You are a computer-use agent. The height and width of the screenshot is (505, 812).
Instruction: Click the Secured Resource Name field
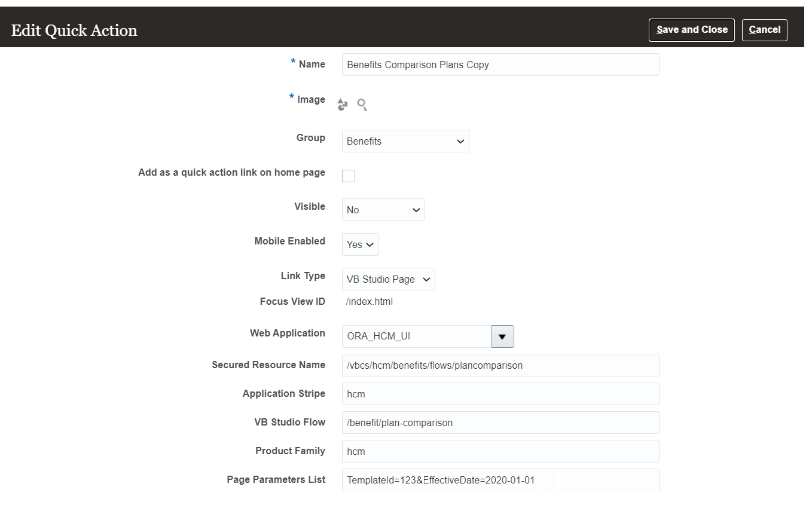(500, 366)
